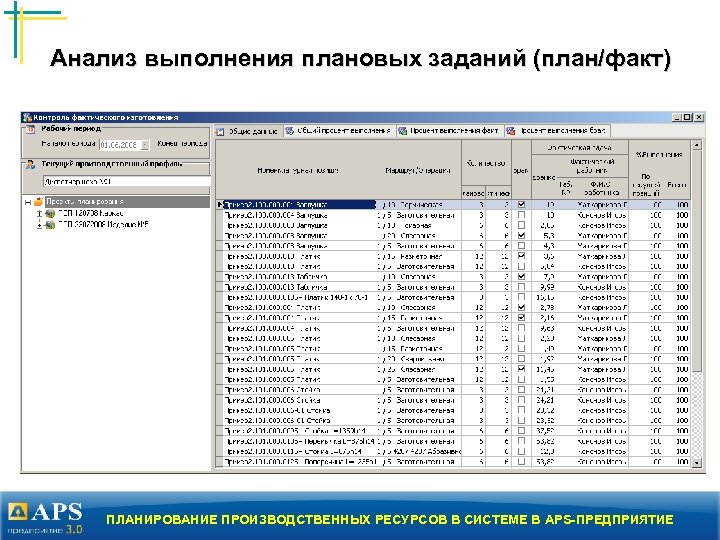Expand the ППП 120708 tree node
Viewport: 720px width, 540px height.
pos(39,214)
